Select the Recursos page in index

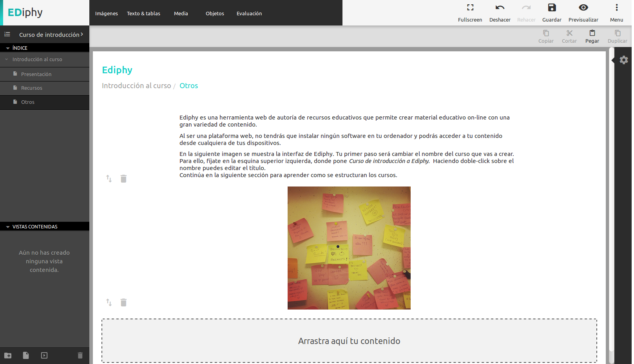coord(45,88)
